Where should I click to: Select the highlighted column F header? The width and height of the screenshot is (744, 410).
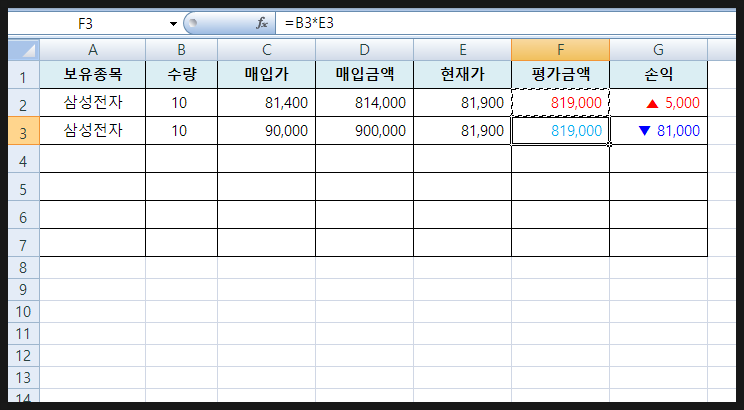click(x=560, y=50)
